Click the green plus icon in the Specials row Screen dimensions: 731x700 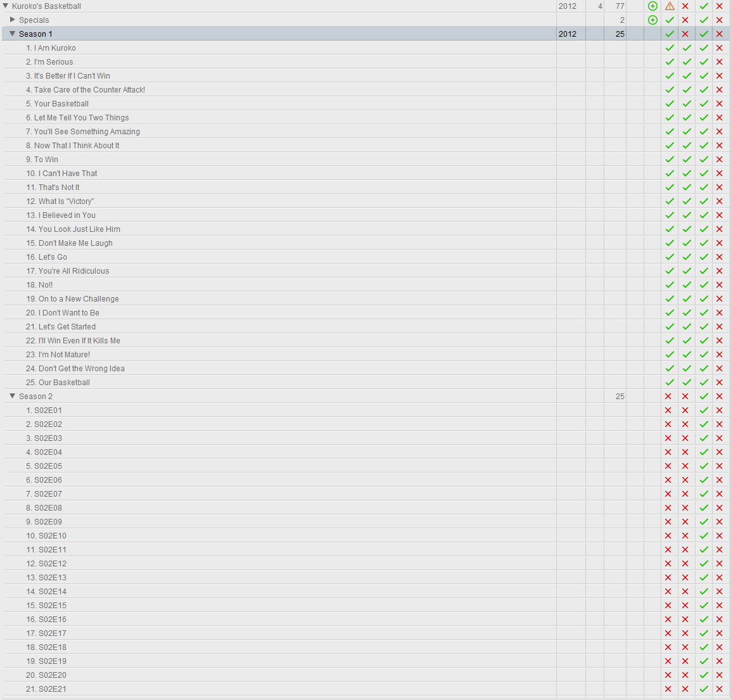[x=652, y=20]
